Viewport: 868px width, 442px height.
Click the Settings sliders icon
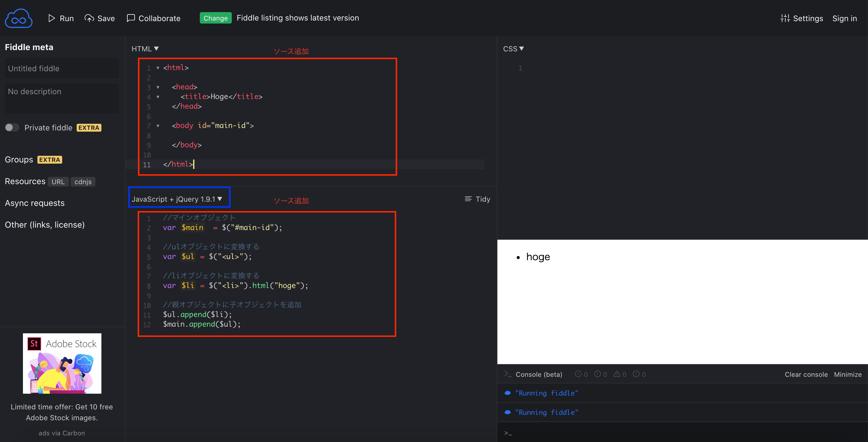[785, 18]
